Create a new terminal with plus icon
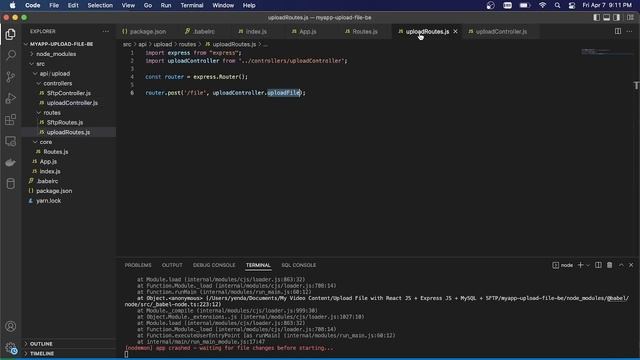 tap(580, 265)
